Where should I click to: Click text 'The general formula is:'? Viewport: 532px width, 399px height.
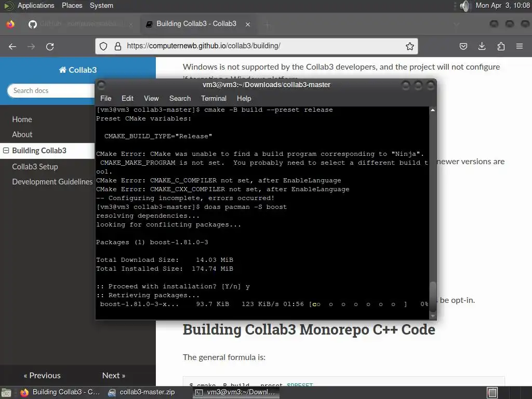coord(224,357)
